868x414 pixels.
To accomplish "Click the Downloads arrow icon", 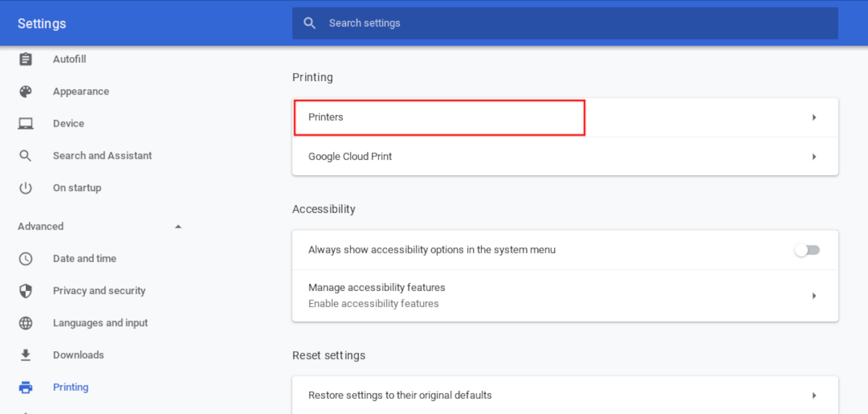I will 26,355.
